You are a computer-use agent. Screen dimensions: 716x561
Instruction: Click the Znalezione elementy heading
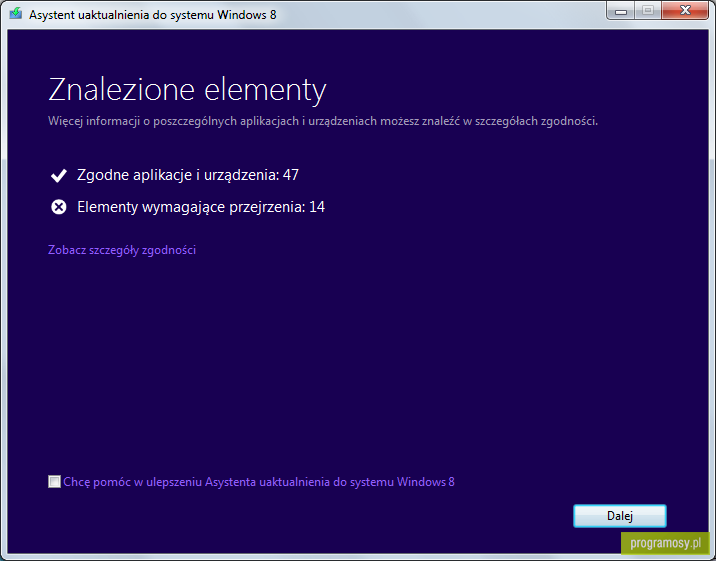pos(187,89)
